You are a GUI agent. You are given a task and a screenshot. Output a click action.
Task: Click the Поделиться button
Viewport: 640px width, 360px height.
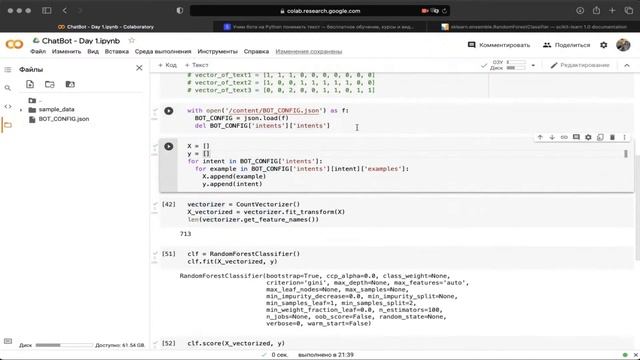[x=567, y=45]
